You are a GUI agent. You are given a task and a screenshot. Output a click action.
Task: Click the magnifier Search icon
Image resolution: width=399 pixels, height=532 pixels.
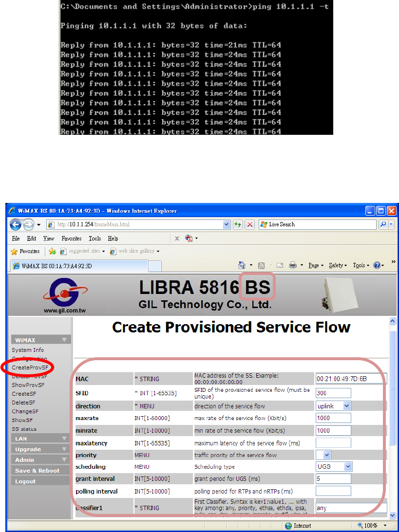pyautogui.click(x=383, y=224)
